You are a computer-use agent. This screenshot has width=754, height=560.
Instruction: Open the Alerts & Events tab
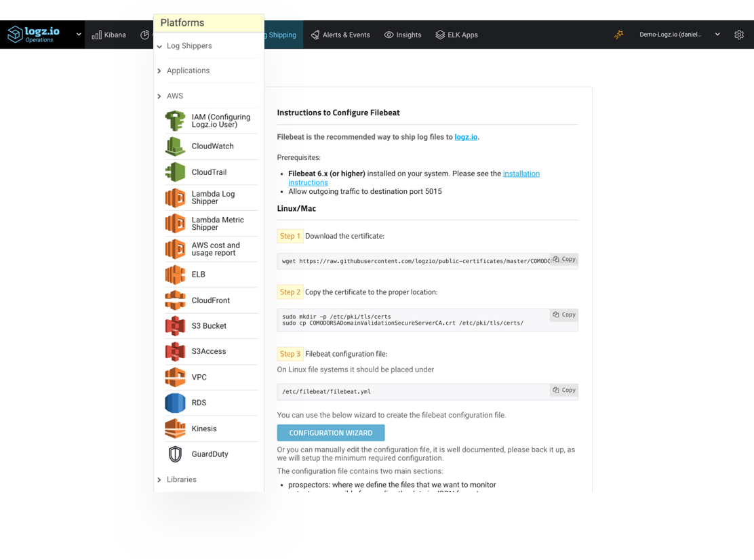340,35
